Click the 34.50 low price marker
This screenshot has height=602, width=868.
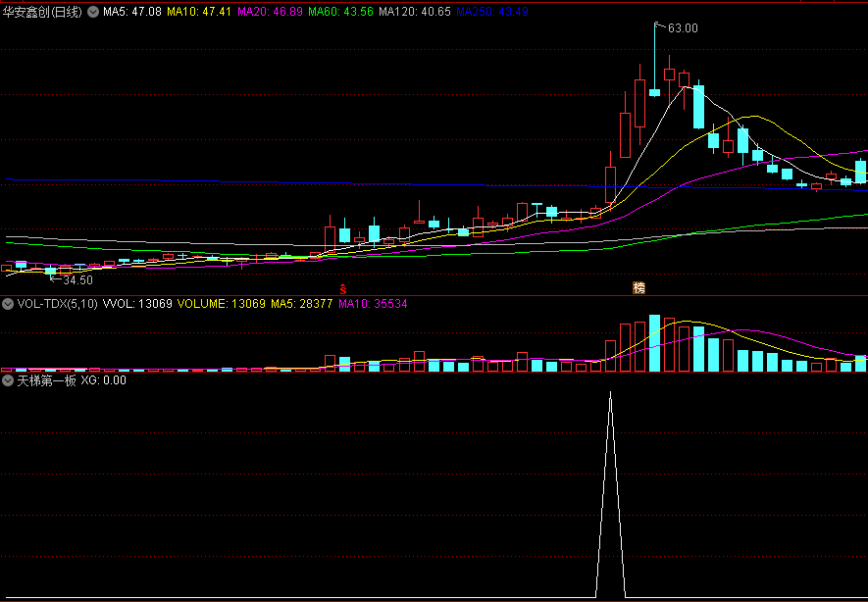[x=77, y=280]
